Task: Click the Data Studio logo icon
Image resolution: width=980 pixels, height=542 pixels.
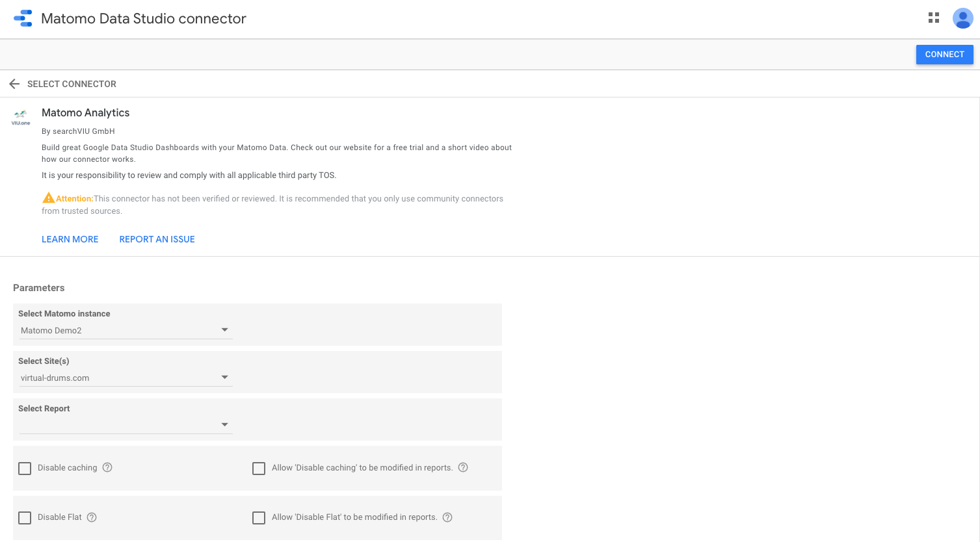Action: [23, 18]
